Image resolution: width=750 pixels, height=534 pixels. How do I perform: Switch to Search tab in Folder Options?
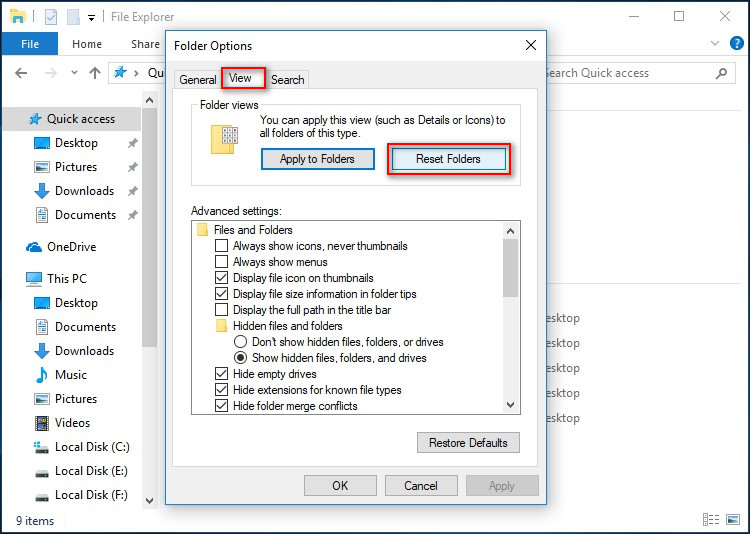[287, 80]
